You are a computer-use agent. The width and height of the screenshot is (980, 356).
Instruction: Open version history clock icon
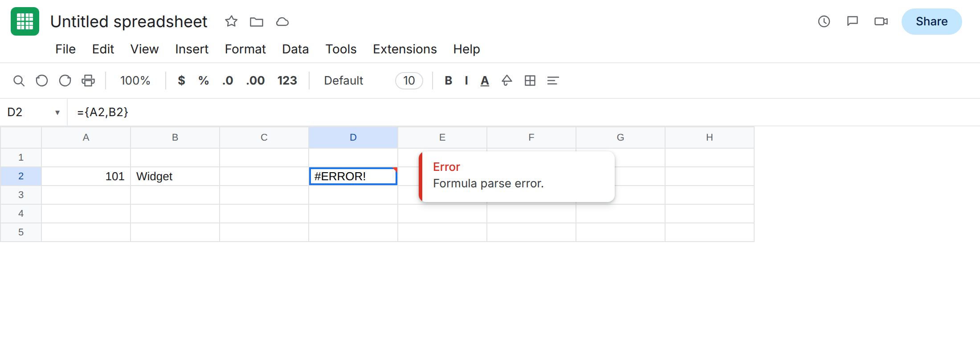click(x=824, y=21)
